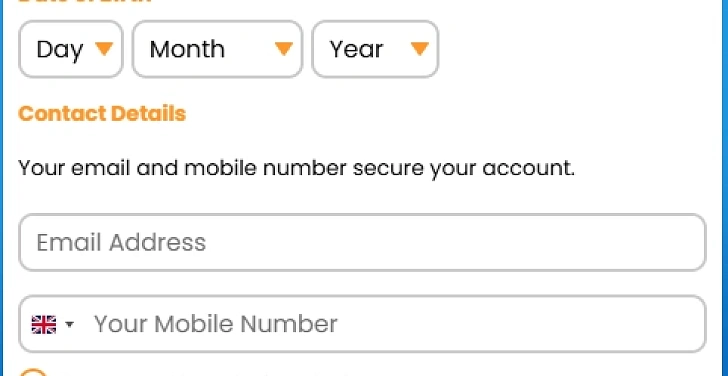The width and height of the screenshot is (728, 376).
Task: Click the Year label text
Action: [x=356, y=49]
